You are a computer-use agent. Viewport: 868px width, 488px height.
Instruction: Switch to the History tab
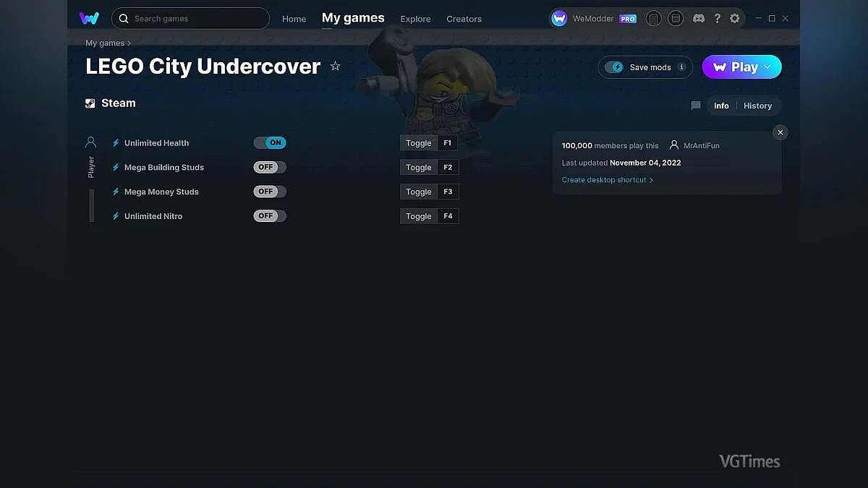[757, 106]
